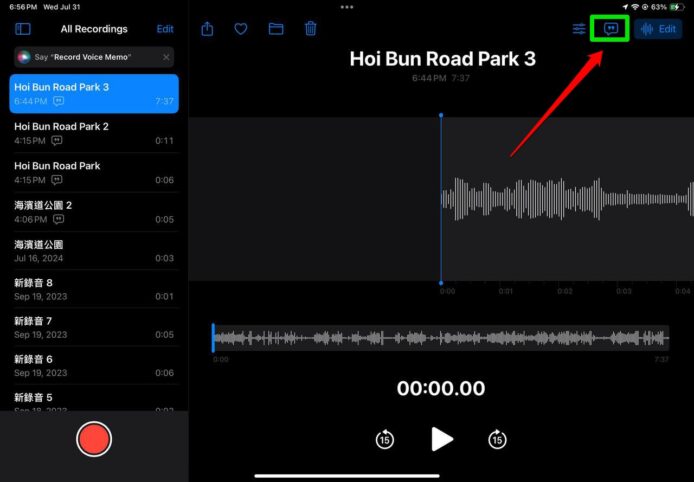The image size is (694, 482).
Task: Start a new recording with red button
Action: [x=94, y=439]
